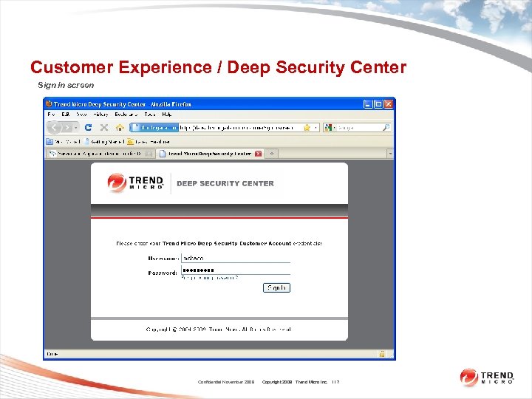Bookmark this page with the star icon
This screenshot has height=399, width=532.
point(307,128)
